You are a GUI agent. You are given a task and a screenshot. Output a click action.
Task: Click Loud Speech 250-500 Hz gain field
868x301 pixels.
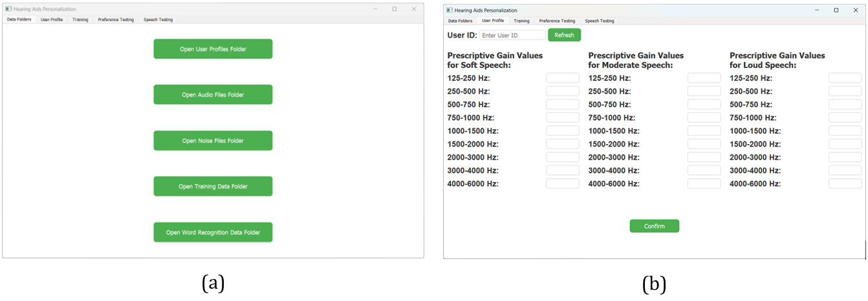(x=845, y=92)
